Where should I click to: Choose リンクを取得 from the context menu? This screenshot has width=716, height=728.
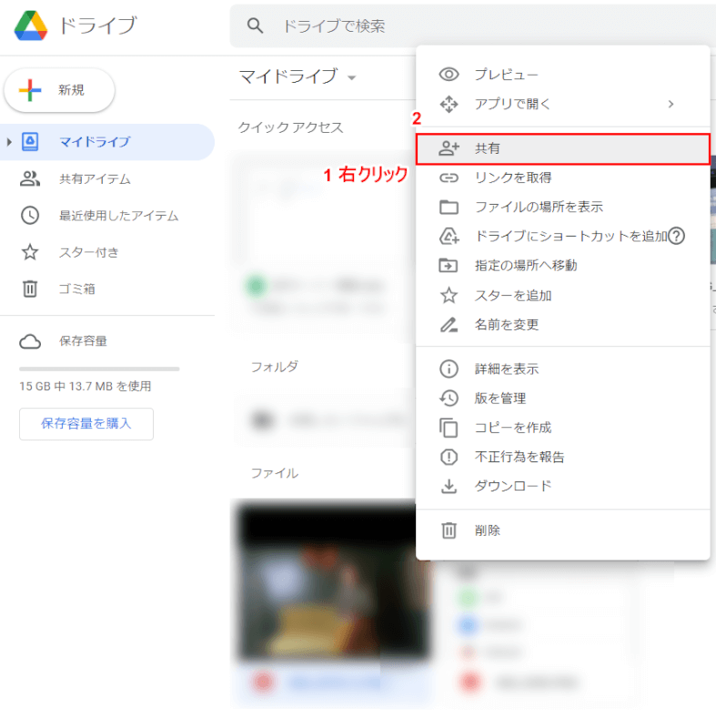(563, 177)
